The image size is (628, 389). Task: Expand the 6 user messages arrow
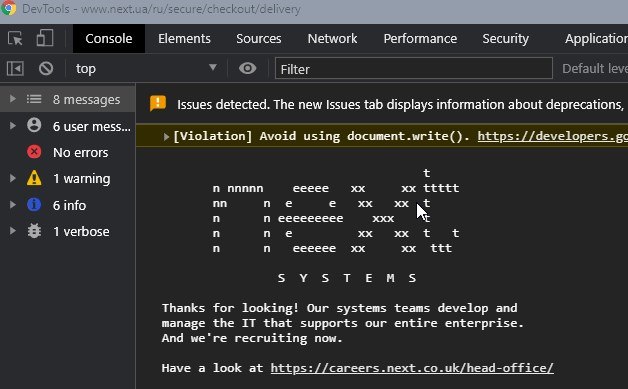point(13,126)
